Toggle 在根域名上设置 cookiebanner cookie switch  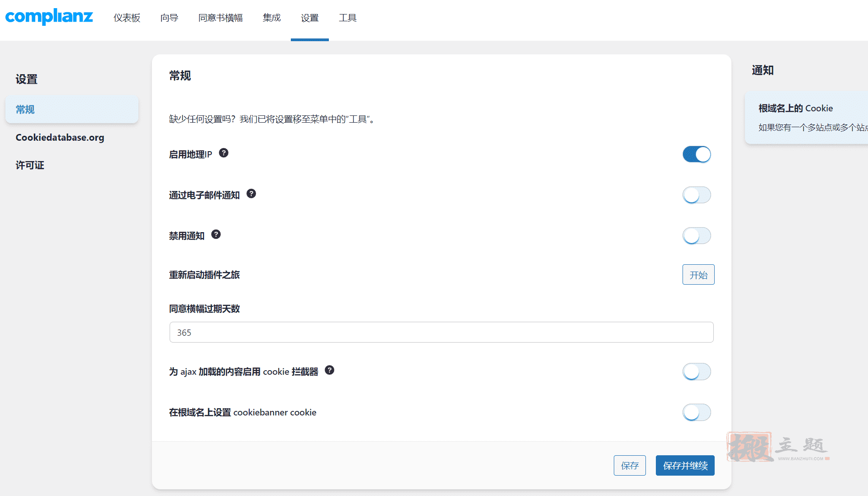697,412
